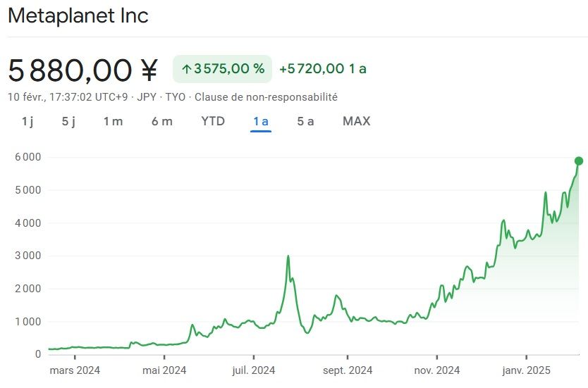588x388 pixels.
Task: Show the 1m chart view
Action: point(113,121)
